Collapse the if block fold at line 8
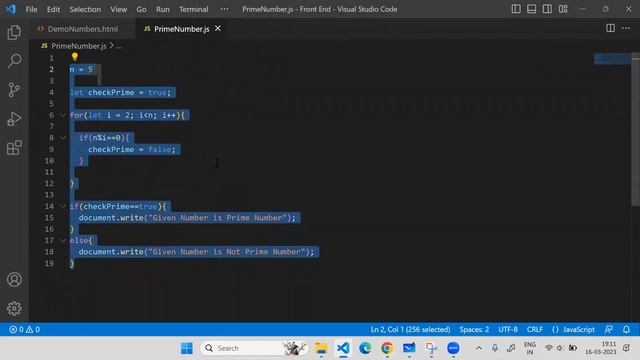 pos(63,138)
